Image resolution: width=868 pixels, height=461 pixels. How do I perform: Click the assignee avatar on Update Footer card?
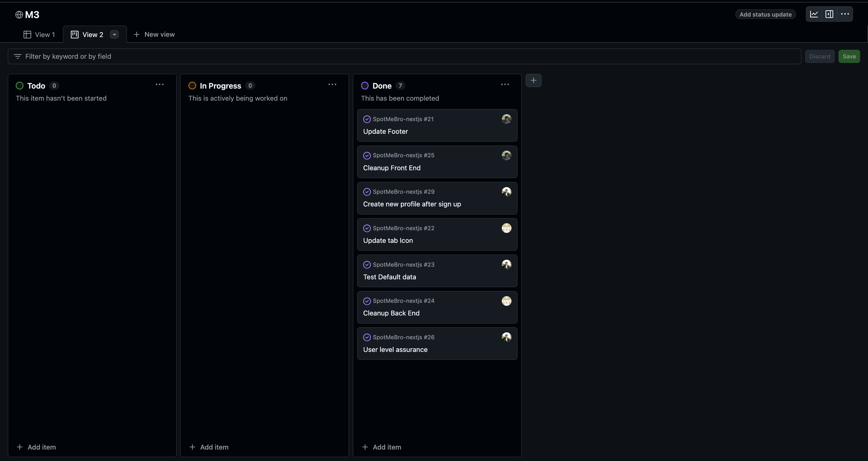pyautogui.click(x=506, y=119)
